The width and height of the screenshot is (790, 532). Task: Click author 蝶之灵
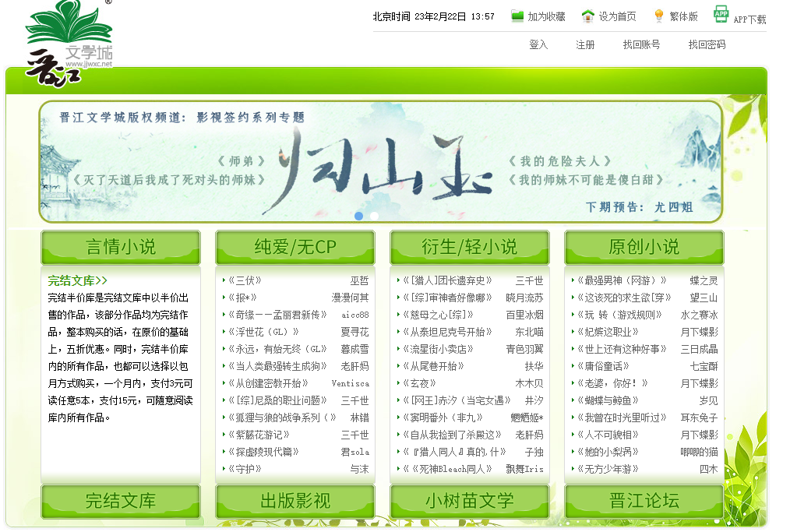[704, 280]
